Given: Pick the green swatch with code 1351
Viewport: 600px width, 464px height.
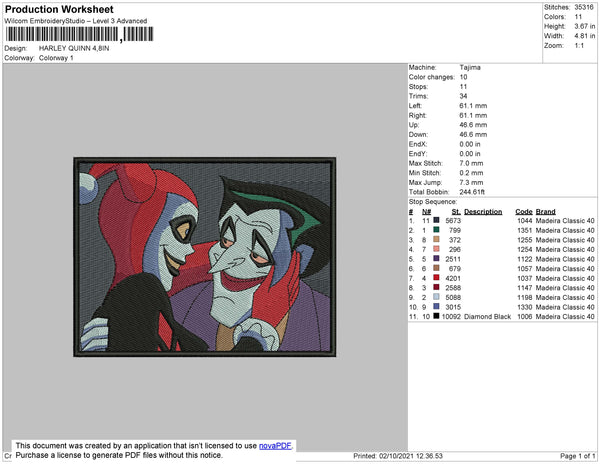Looking at the screenshot, I should pos(438,231).
